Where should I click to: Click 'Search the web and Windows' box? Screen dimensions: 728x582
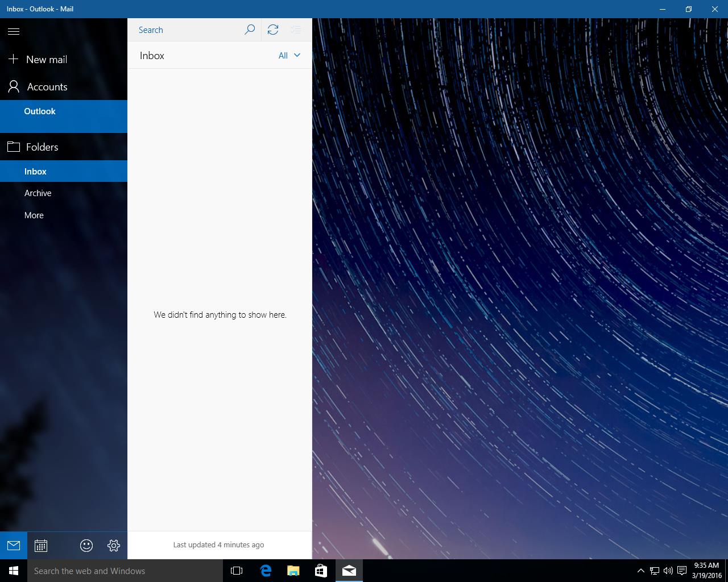pos(125,571)
